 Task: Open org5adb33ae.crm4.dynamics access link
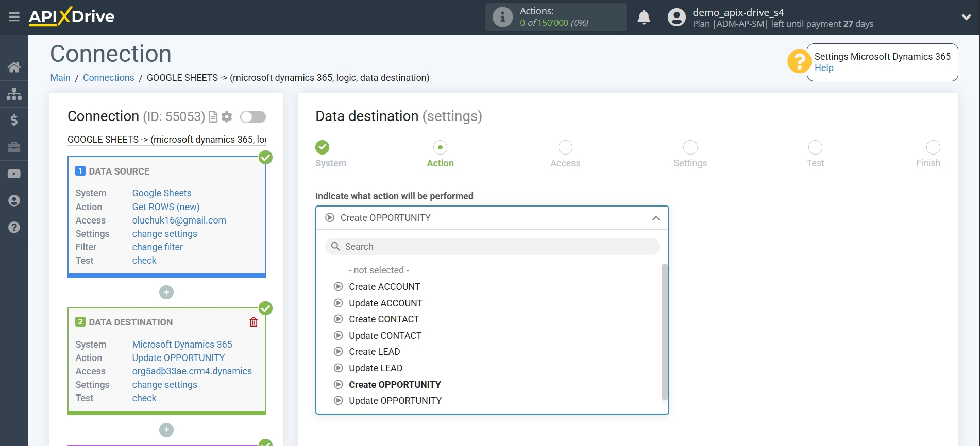click(192, 371)
